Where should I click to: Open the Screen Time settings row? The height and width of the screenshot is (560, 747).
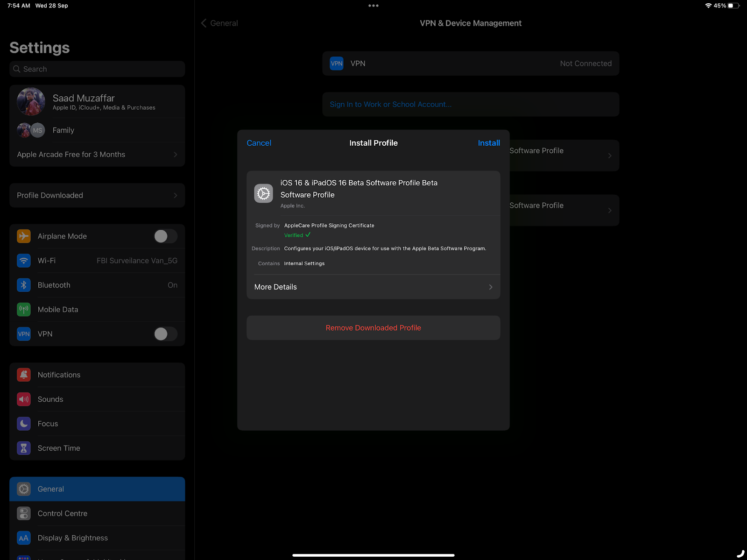pyautogui.click(x=97, y=448)
